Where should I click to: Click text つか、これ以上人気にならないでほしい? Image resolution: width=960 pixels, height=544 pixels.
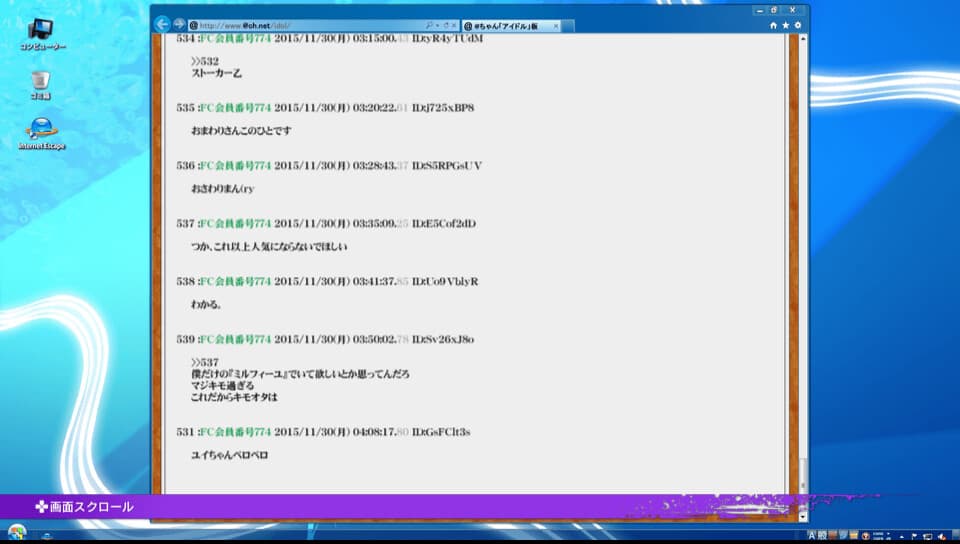269,247
